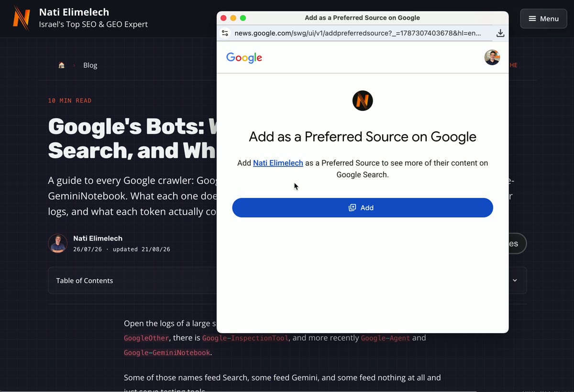
Task: Open the hamburger Menu button
Action: [x=543, y=19]
